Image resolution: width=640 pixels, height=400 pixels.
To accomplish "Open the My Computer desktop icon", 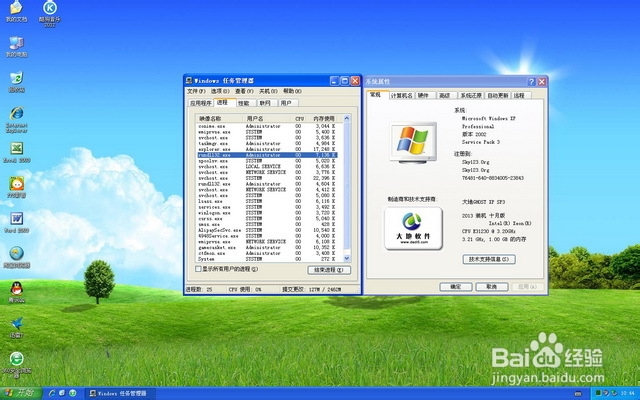I will 16,47.
